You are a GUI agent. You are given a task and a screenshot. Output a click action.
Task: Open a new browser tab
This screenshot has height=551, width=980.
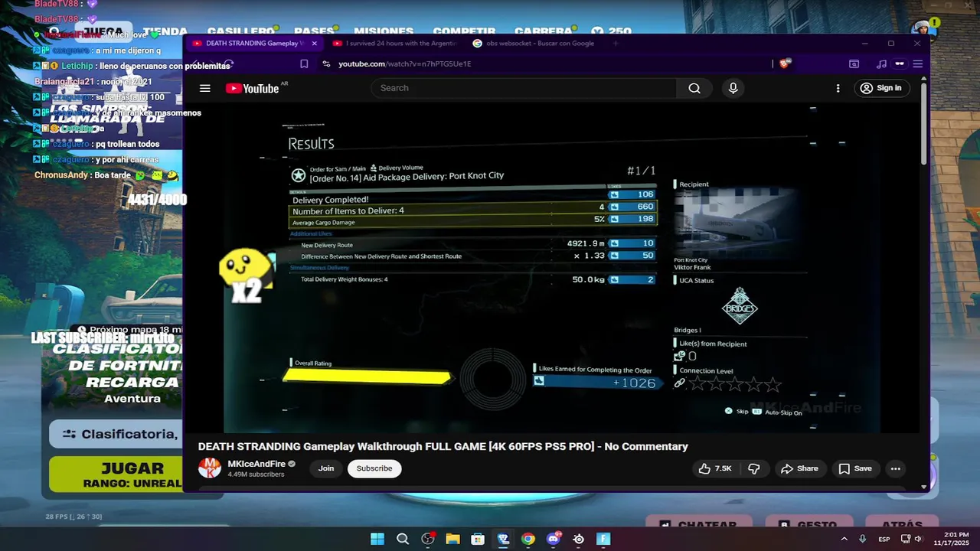click(x=616, y=44)
